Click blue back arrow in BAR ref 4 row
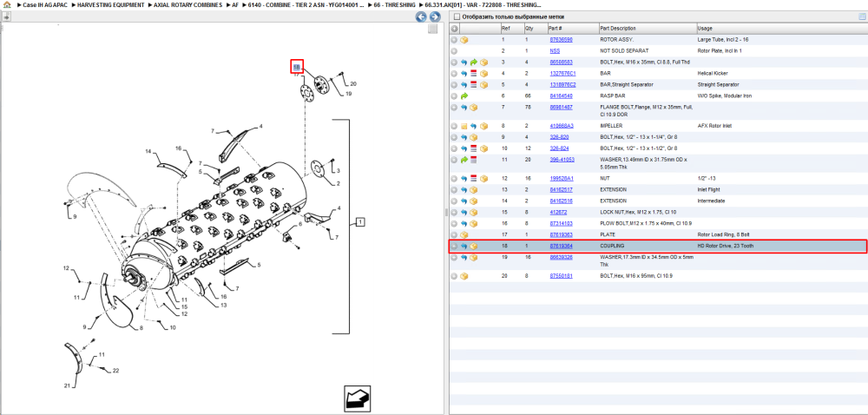This screenshot has width=868, height=415. click(x=464, y=74)
